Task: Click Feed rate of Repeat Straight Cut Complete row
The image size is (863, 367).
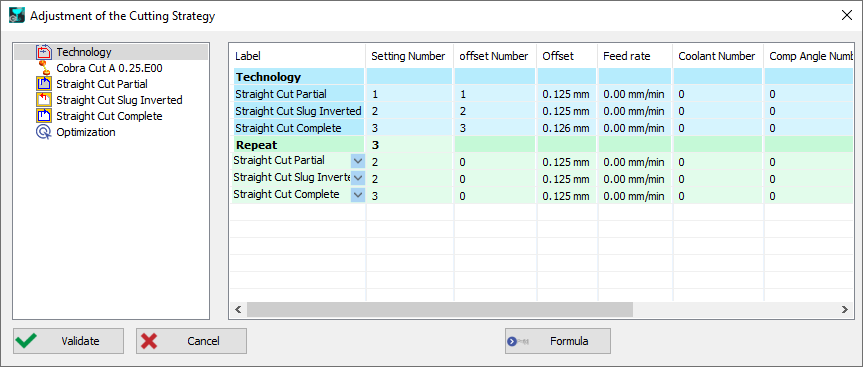Action: pos(635,196)
